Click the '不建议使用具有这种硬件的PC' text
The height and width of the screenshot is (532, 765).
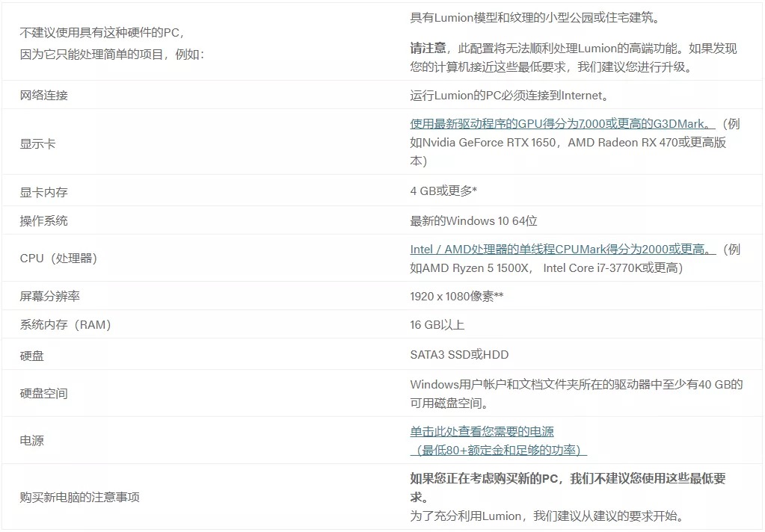pos(102,33)
